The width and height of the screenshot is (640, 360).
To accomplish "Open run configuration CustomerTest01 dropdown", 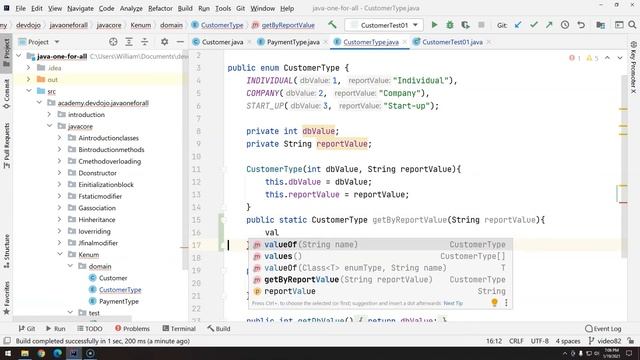I will tap(384, 25).
